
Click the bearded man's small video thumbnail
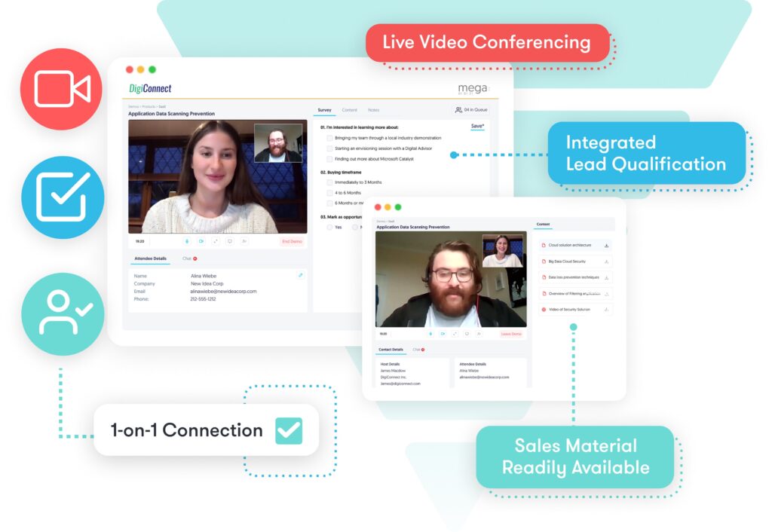[x=278, y=143]
